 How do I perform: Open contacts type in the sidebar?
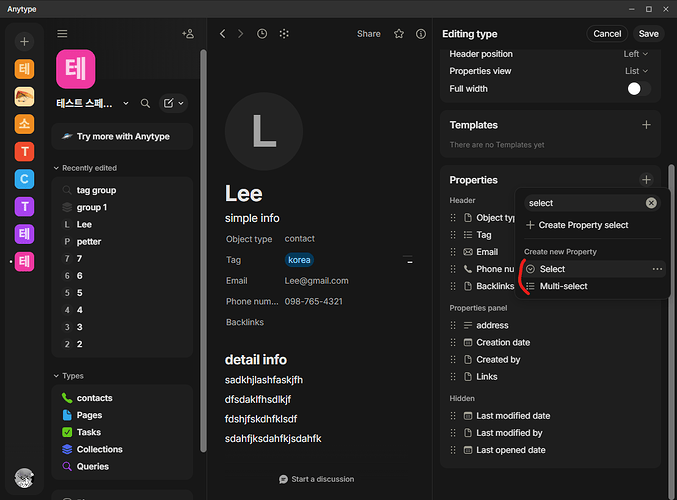click(122, 398)
